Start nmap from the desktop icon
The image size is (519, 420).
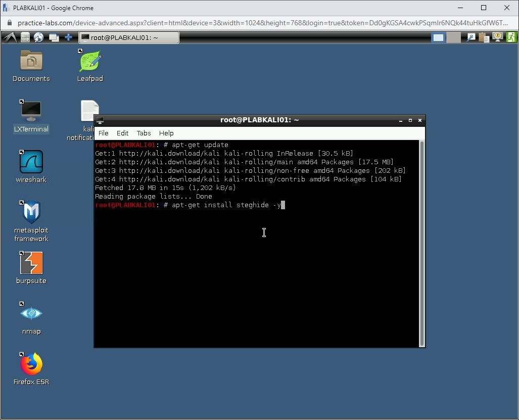(31, 314)
